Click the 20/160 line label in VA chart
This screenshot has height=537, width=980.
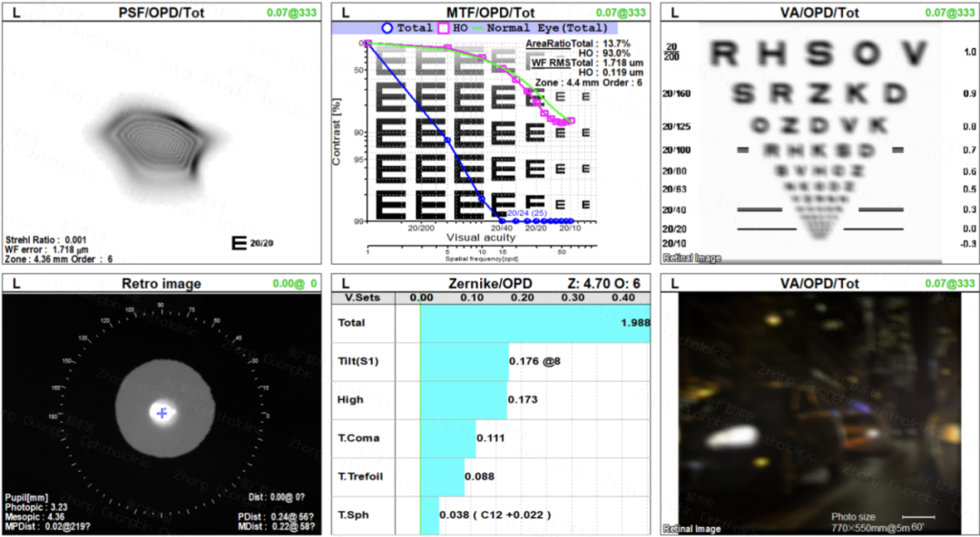tap(676, 93)
